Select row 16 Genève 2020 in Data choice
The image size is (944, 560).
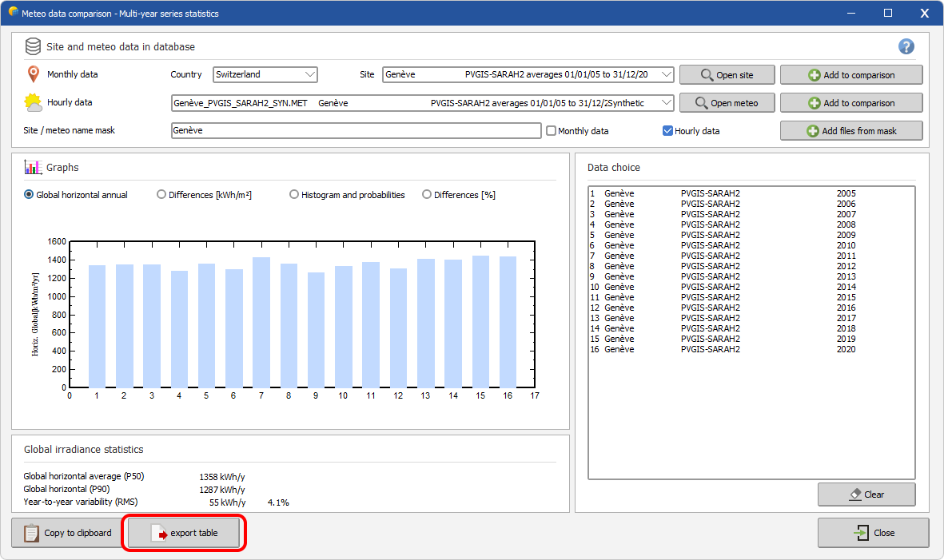(751, 349)
